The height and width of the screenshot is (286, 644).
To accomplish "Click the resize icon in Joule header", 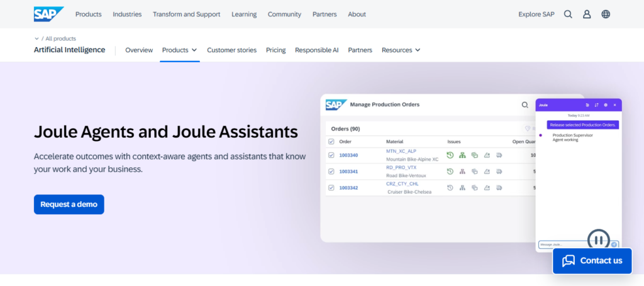I will (x=596, y=105).
